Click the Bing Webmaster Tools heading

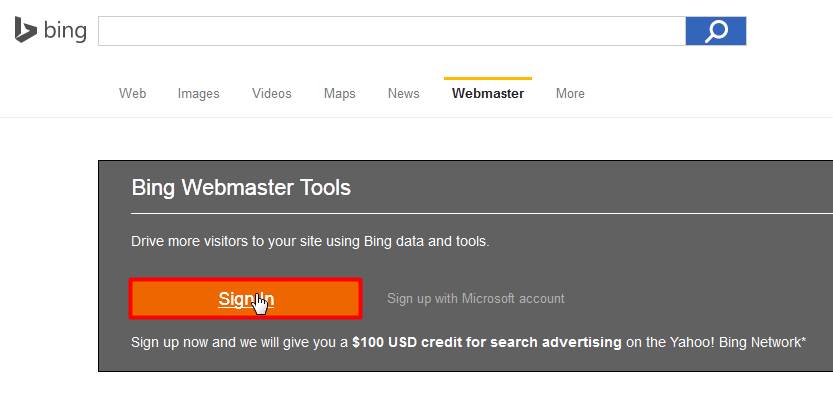coord(241,187)
